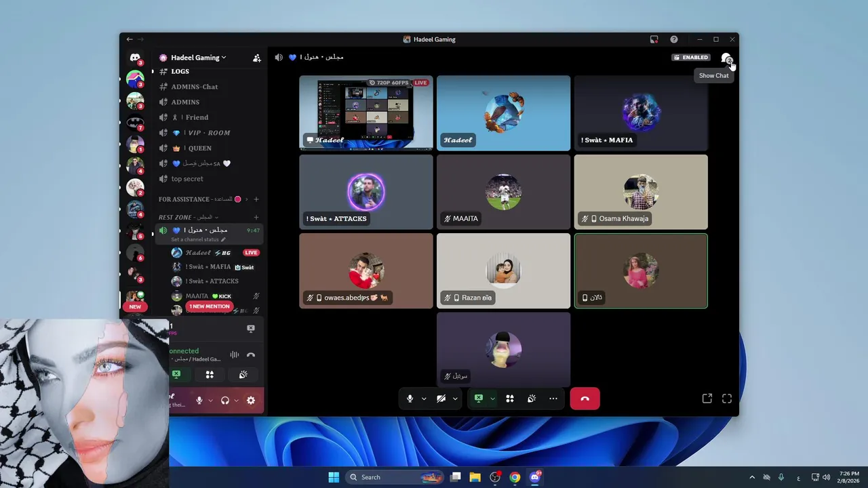Disconnect with the red hang-up button
The height and width of the screenshot is (488, 868).
(x=585, y=399)
